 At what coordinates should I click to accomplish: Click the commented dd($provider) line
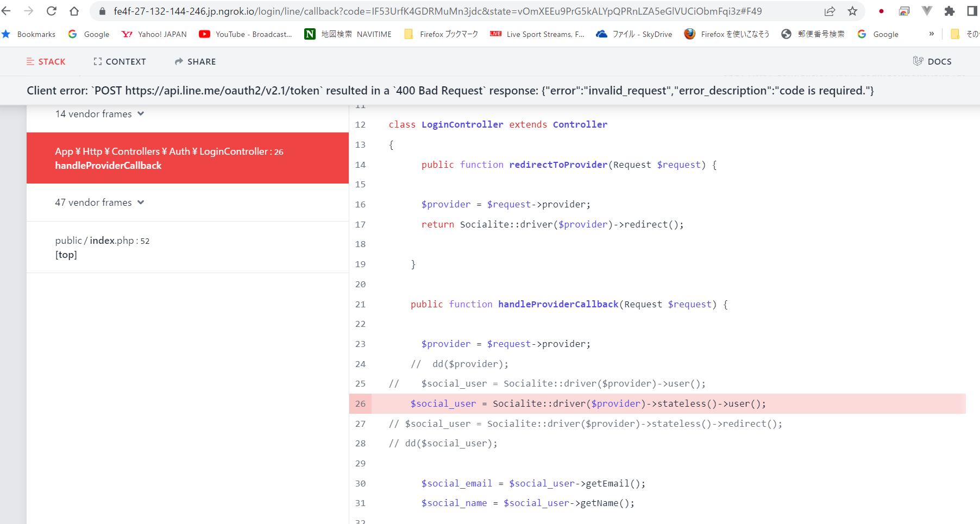[460, 364]
